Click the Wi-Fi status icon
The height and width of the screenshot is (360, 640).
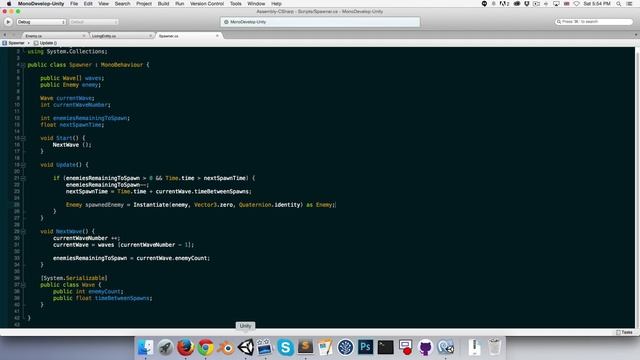click(x=576, y=4)
